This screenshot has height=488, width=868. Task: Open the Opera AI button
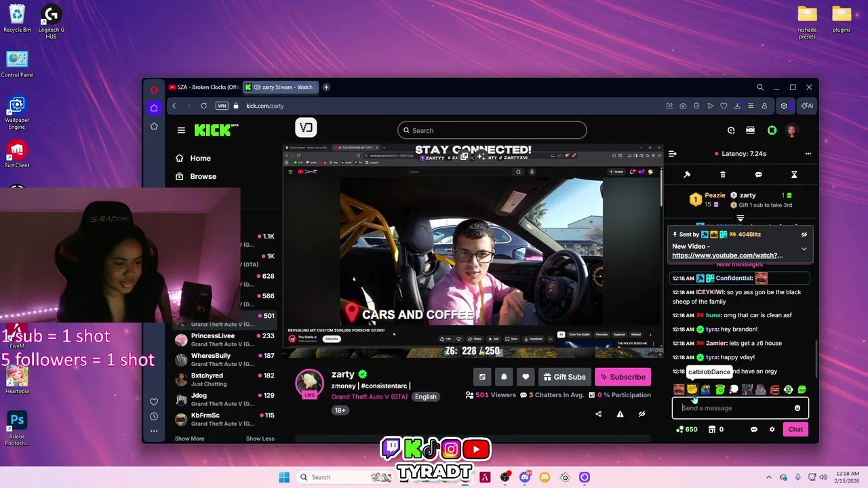point(807,106)
